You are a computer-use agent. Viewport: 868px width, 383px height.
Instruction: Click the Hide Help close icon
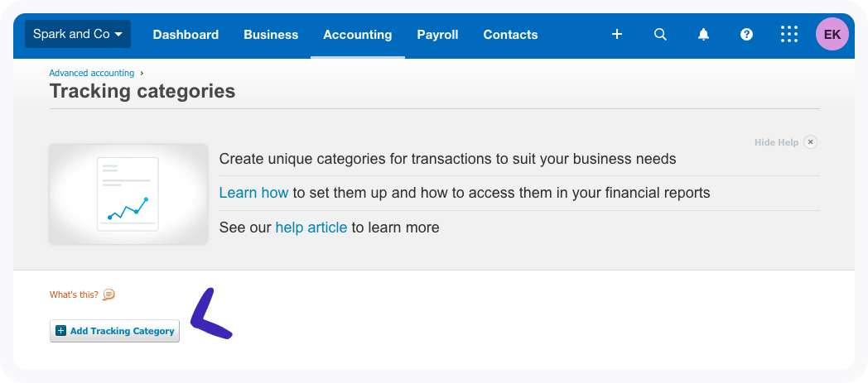click(x=811, y=142)
